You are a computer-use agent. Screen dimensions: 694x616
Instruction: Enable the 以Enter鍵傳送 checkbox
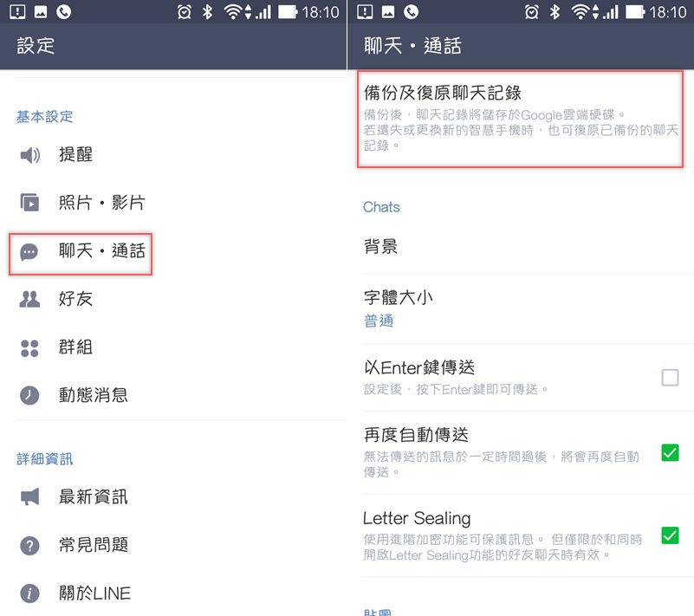coord(670,378)
